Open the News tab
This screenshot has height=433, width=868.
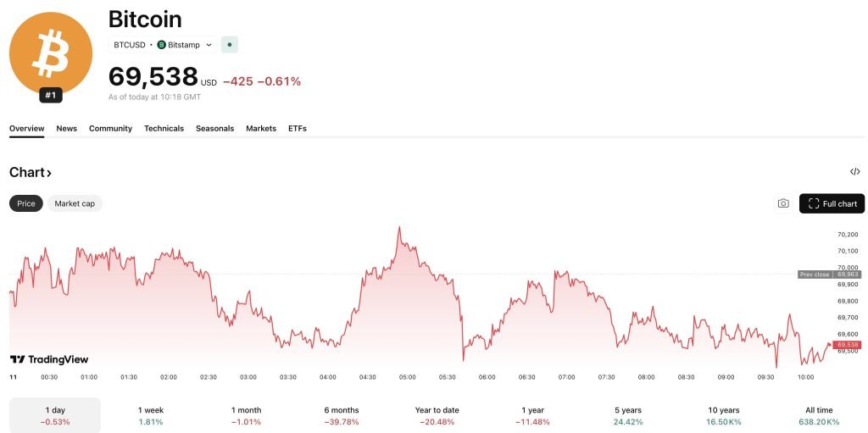tap(66, 129)
